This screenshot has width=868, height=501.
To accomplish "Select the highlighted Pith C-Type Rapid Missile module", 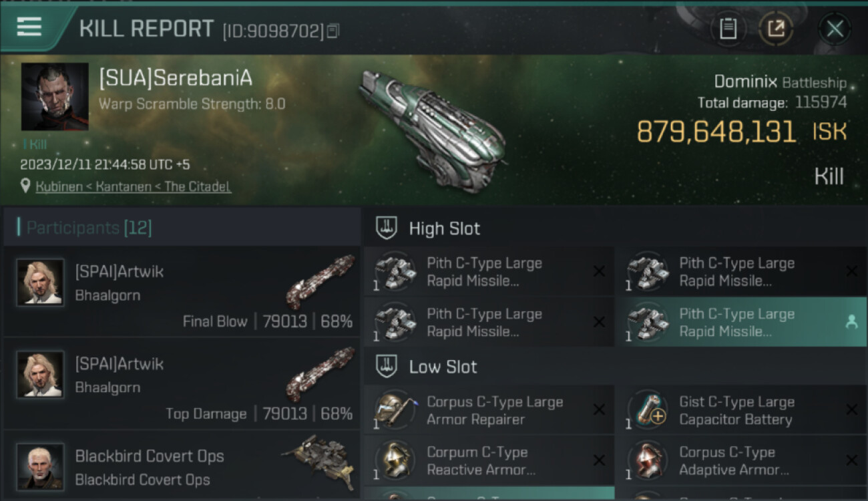I will (734, 323).
